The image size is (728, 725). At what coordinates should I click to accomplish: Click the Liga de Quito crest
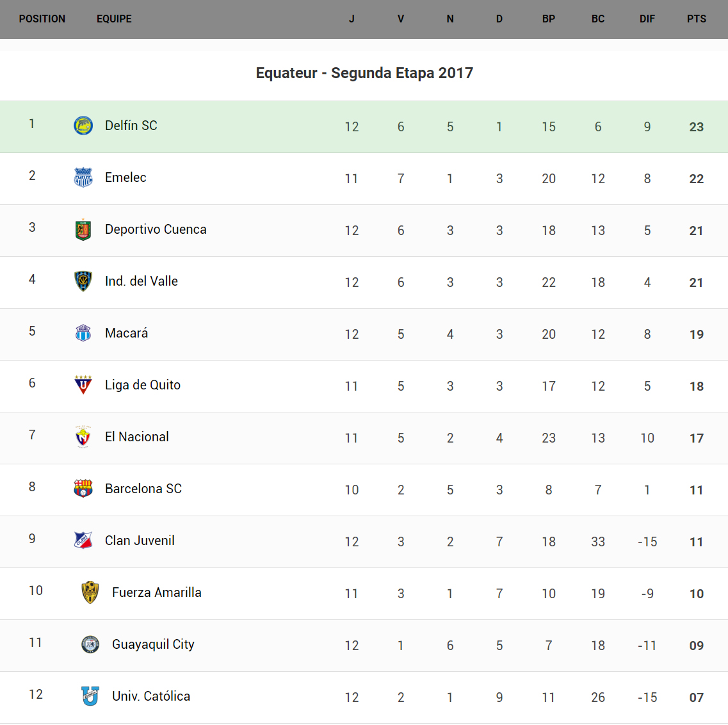click(83, 385)
